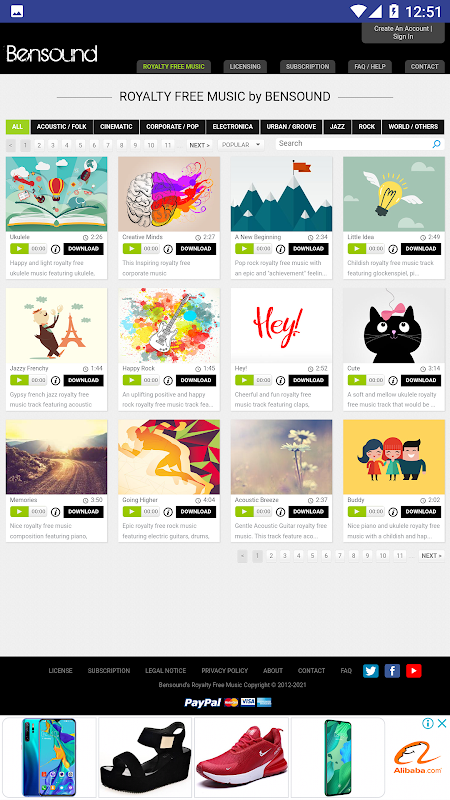Play the Happy Rock track
This screenshot has height=800, width=450.
[132, 380]
